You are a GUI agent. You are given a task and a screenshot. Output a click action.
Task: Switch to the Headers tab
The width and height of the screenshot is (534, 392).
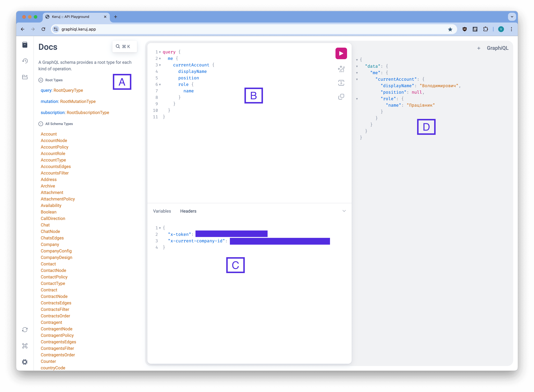(x=188, y=211)
